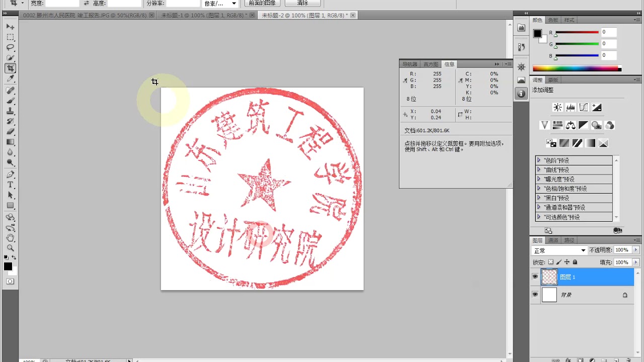This screenshot has width=644, height=362.
Task: Select the Move tool
Action: click(x=10, y=26)
